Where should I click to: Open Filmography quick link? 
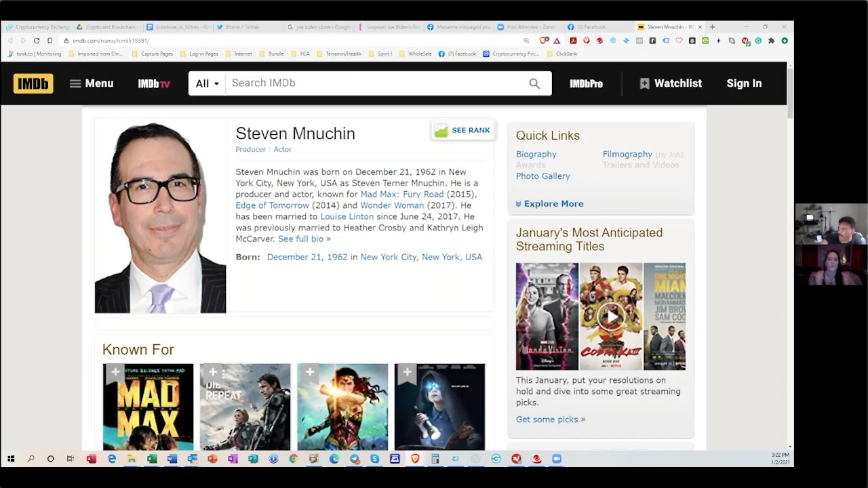tap(627, 155)
